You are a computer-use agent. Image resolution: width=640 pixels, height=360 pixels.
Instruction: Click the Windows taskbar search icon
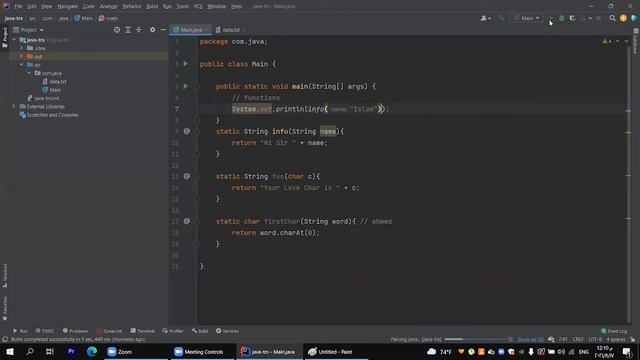pyautogui.click(x=30, y=351)
